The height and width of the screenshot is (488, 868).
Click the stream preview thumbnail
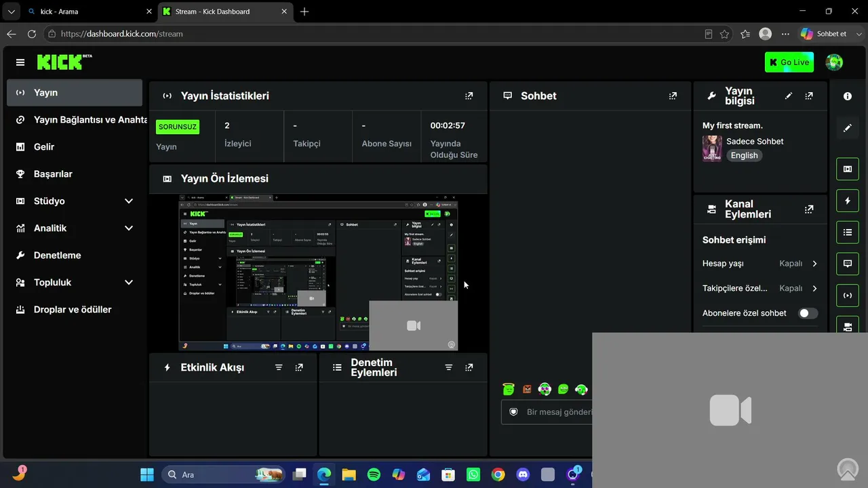[318, 273]
